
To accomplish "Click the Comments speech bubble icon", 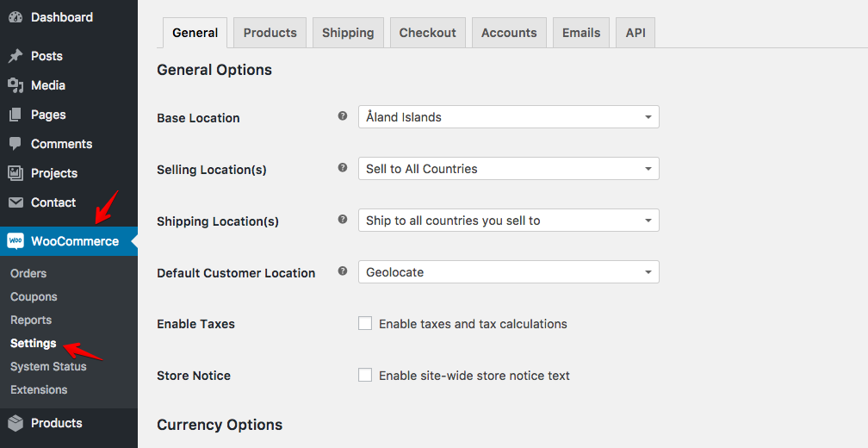I will coord(15,144).
